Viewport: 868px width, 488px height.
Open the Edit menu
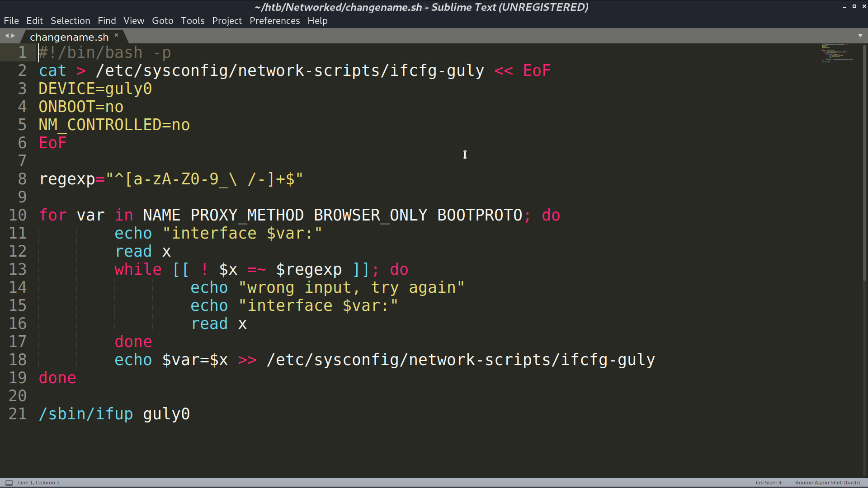tap(34, 21)
